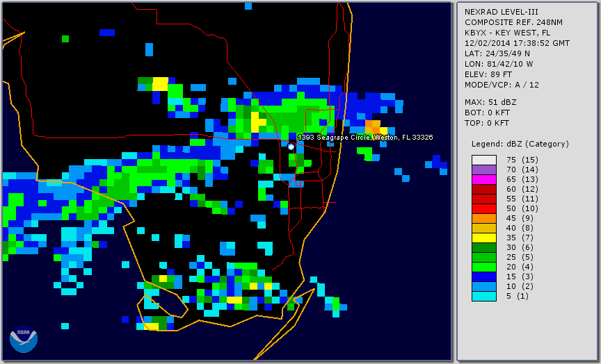
Task: Select the 50 dBZ bright red swatch
Action: point(483,208)
